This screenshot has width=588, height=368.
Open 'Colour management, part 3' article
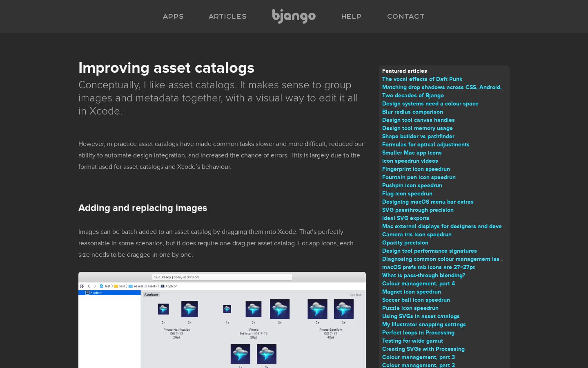(x=419, y=357)
